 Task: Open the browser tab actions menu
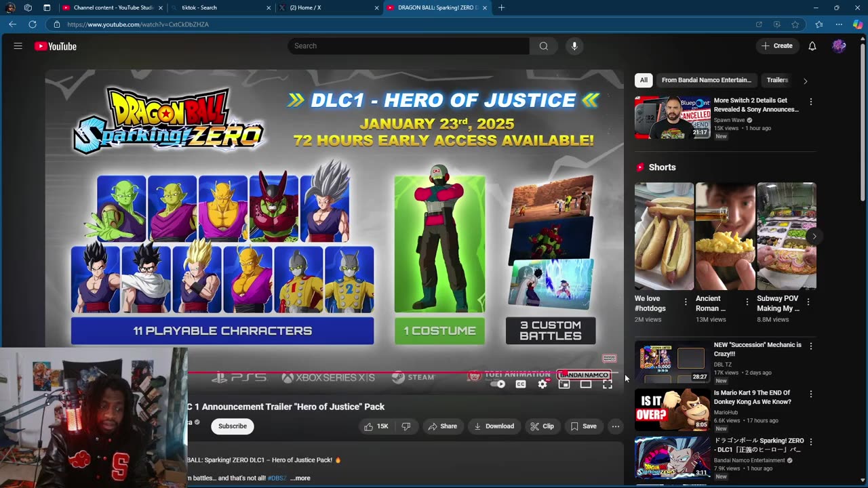click(47, 7)
